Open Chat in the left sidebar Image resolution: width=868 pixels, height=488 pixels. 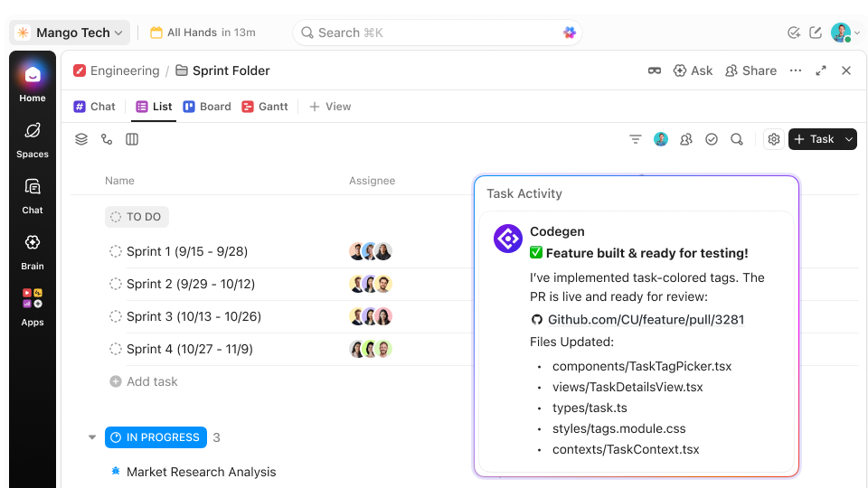click(33, 196)
